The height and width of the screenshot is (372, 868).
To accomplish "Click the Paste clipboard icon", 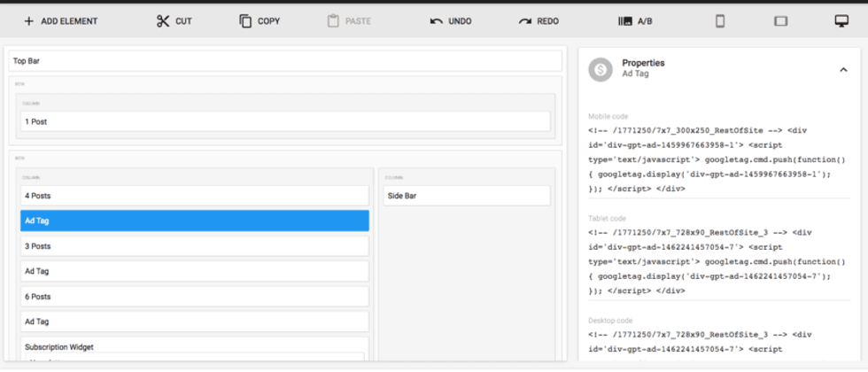I will (x=333, y=21).
